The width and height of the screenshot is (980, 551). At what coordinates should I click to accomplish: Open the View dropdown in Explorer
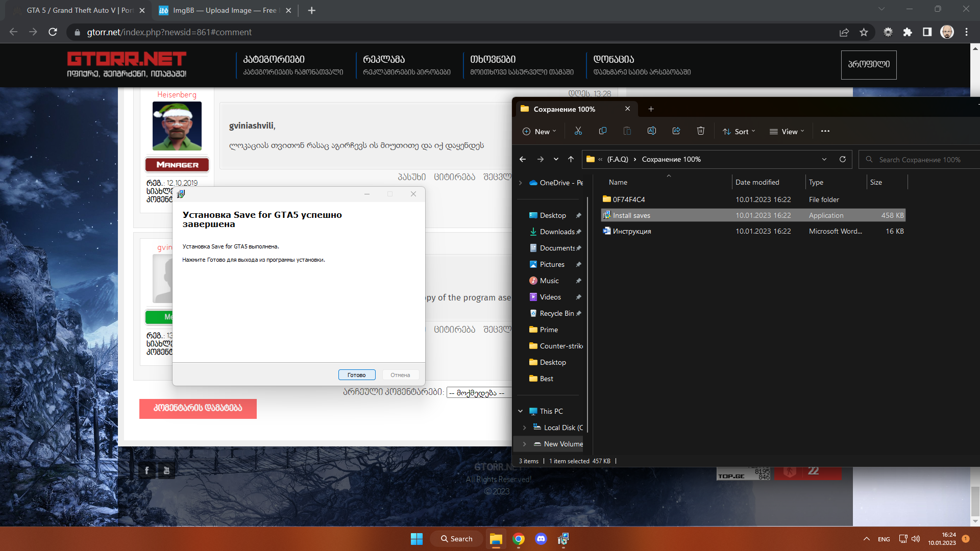click(787, 131)
